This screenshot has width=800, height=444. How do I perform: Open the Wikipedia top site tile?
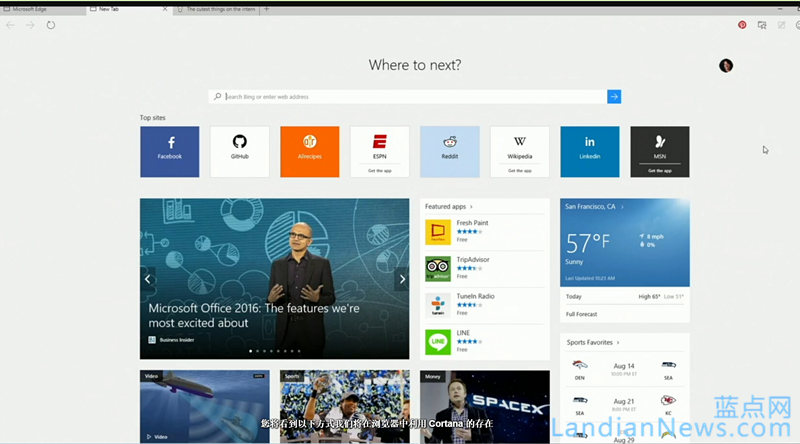(x=519, y=152)
